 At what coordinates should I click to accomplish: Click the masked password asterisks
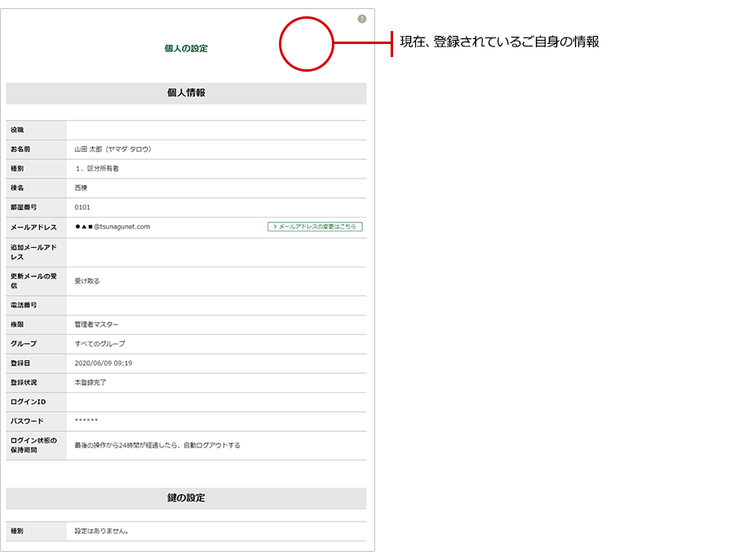click(x=86, y=421)
